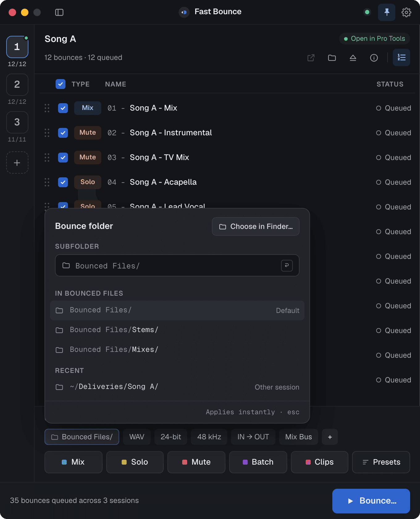Add a Mute bounce
Screen dimensions: 420x519
point(196,462)
